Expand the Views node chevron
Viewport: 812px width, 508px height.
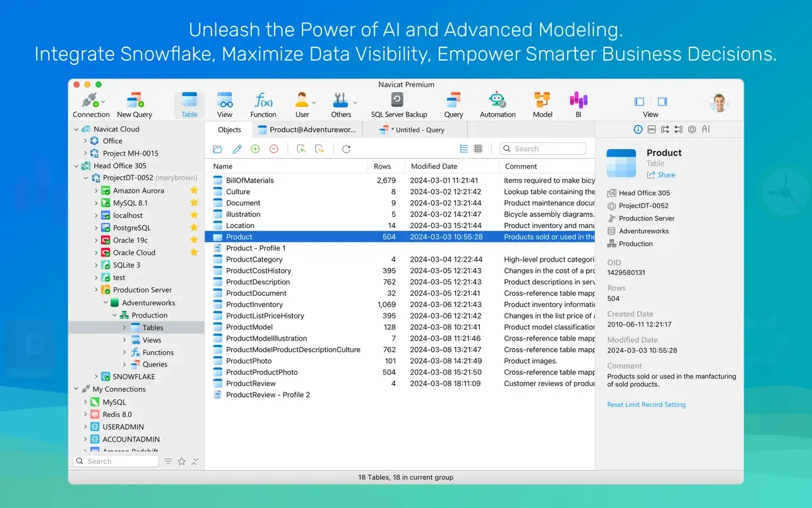[x=124, y=340]
